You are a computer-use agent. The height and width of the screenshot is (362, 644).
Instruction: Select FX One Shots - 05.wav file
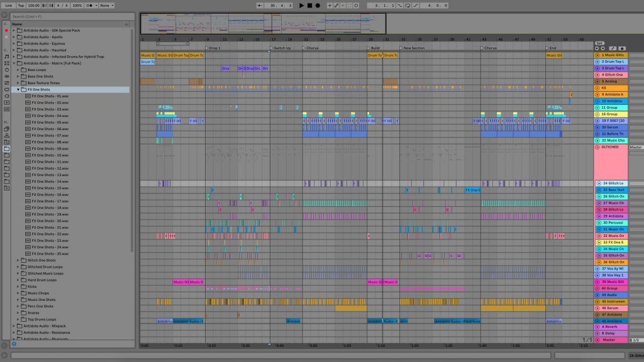pyautogui.click(x=50, y=123)
